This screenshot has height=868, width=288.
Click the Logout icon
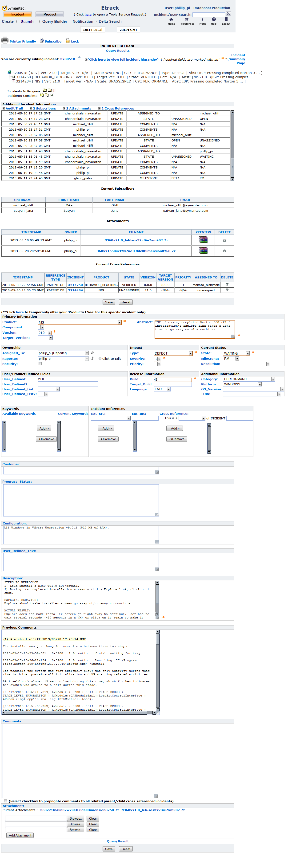(x=226, y=20)
